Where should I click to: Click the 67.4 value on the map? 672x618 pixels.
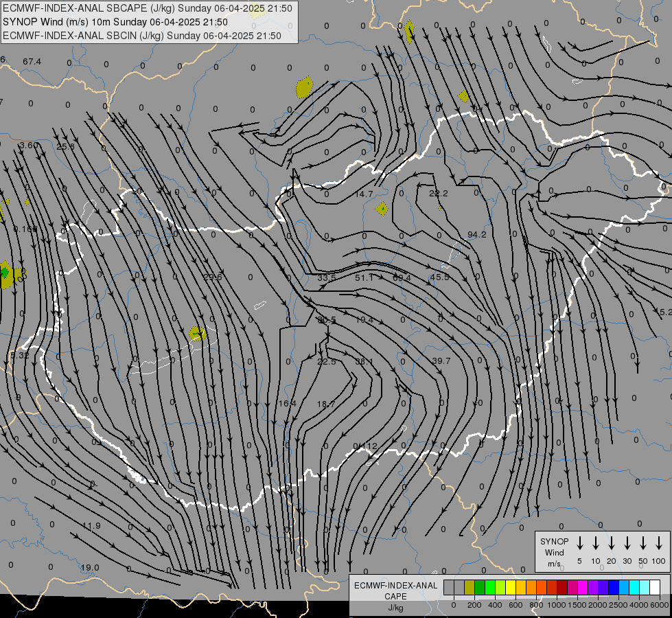(x=32, y=62)
